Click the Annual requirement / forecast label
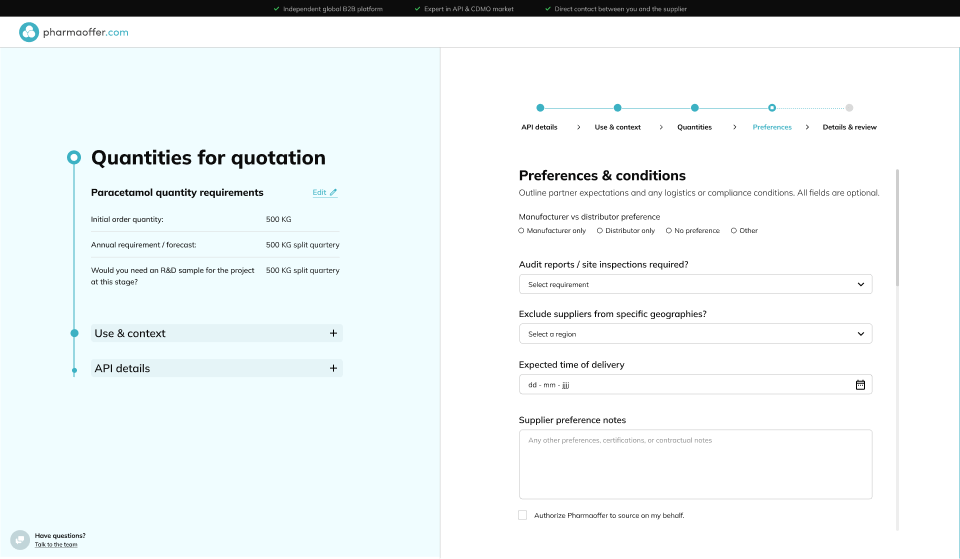The width and height of the screenshot is (960, 559). (144, 245)
